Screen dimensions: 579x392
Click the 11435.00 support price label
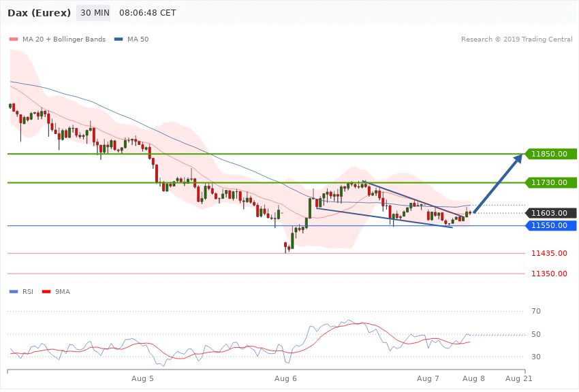(x=549, y=253)
